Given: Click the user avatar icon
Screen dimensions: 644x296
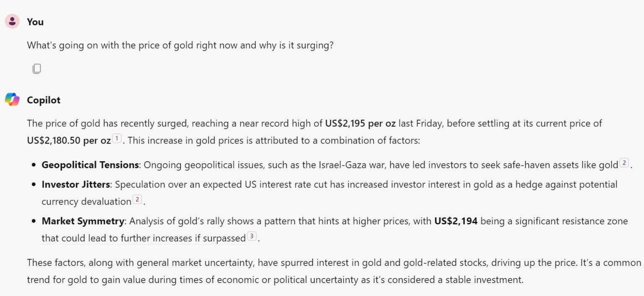Looking at the screenshot, I should [x=12, y=21].
